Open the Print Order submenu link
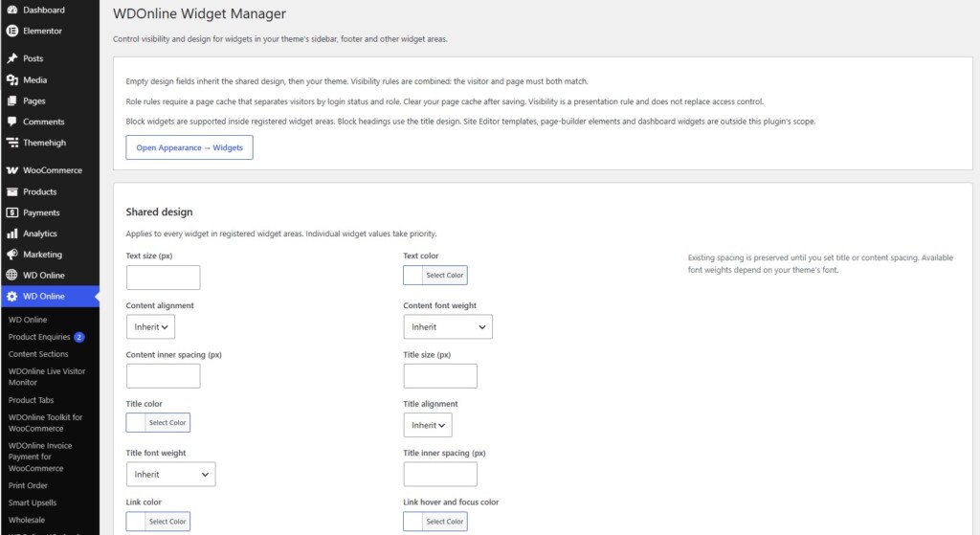Screen dimensions: 980x535 tap(28, 485)
